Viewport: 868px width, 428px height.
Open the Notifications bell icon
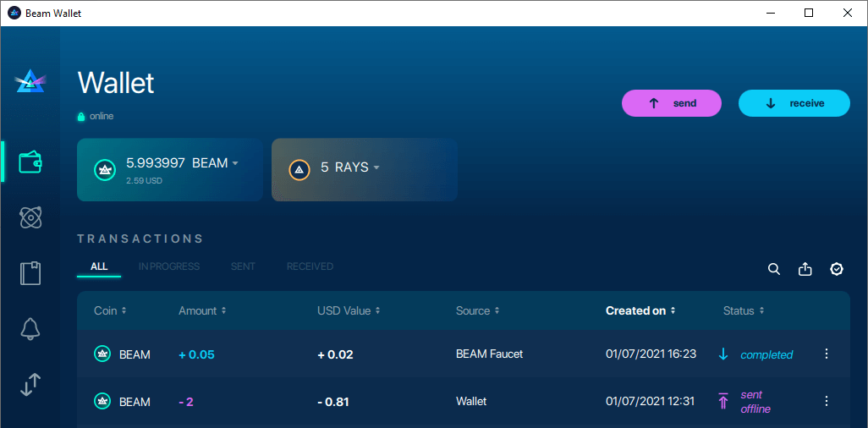30,329
